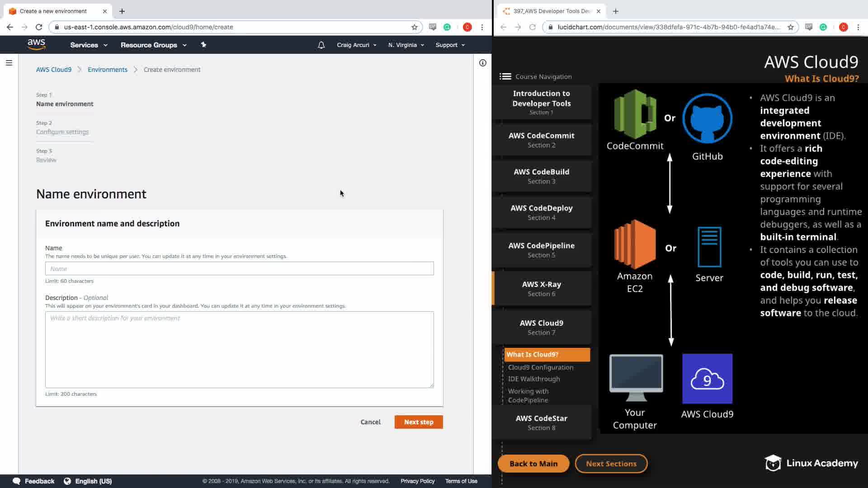Go to Environments breadcrumb link
The image size is (868, 488).
108,70
